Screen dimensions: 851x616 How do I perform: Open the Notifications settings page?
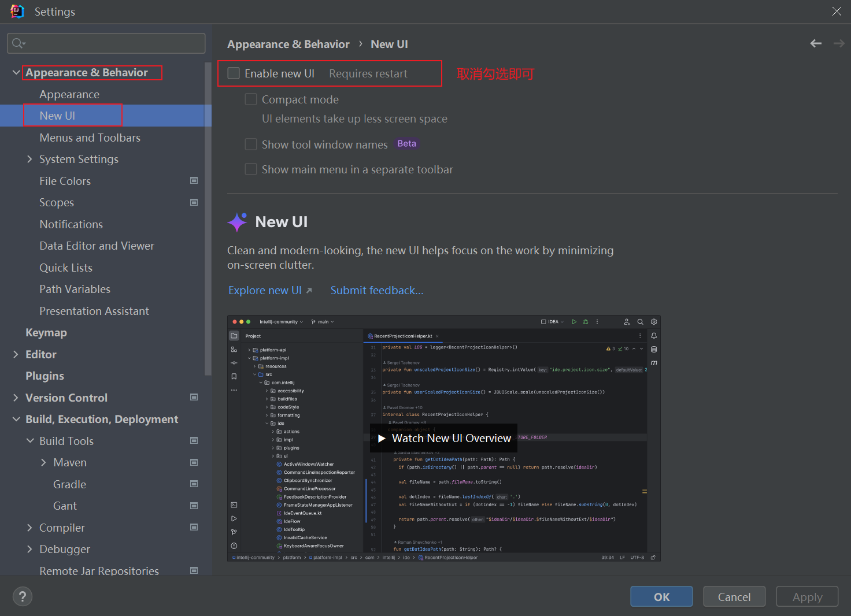(x=71, y=224)
